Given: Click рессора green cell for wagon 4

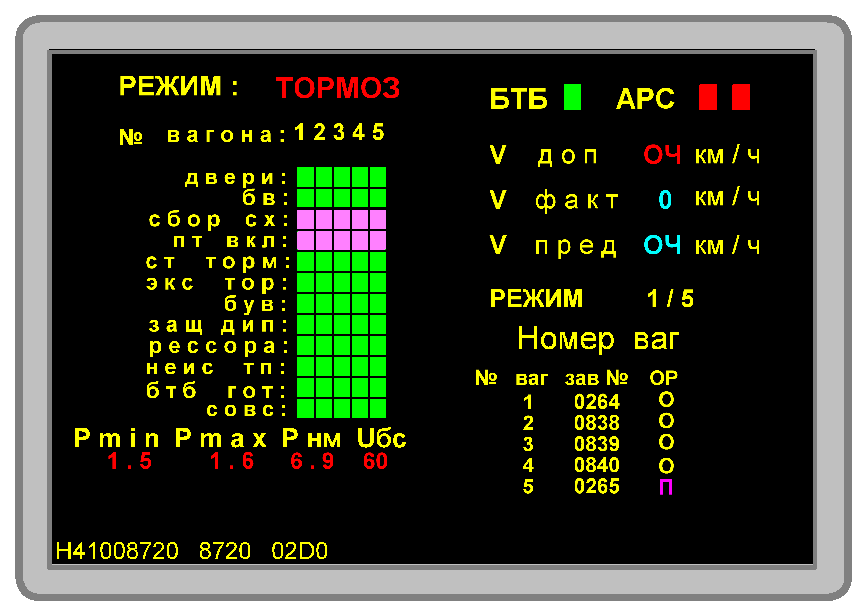Looking at the screenshot, I should tap(359, 346).
